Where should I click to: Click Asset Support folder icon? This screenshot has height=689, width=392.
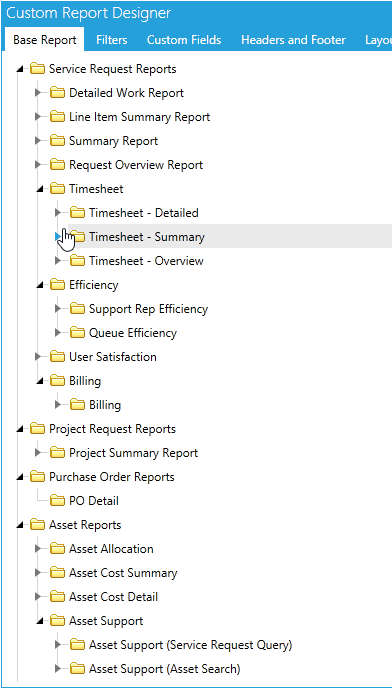click(57, 621)
